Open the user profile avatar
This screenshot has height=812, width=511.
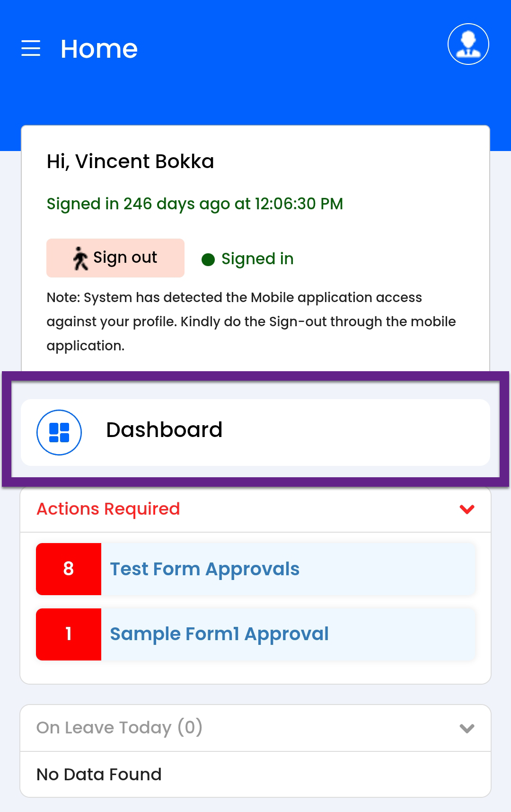468,44
